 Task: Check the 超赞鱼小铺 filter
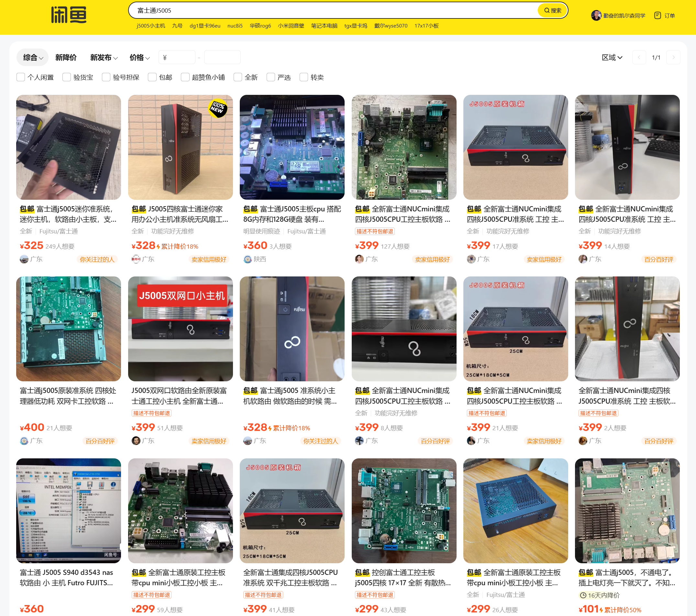tap(185, 77)
